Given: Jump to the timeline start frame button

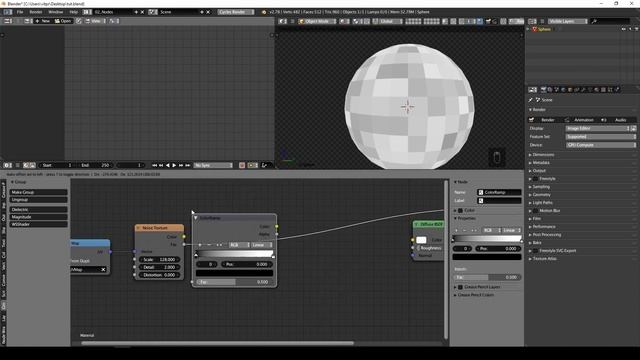Looking at the screenshot, I should coord(154,165).
